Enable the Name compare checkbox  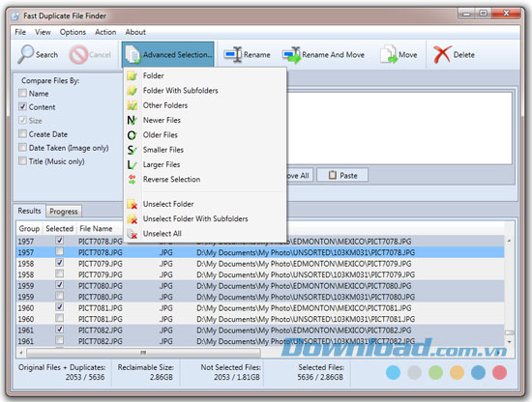coord(23,93)
